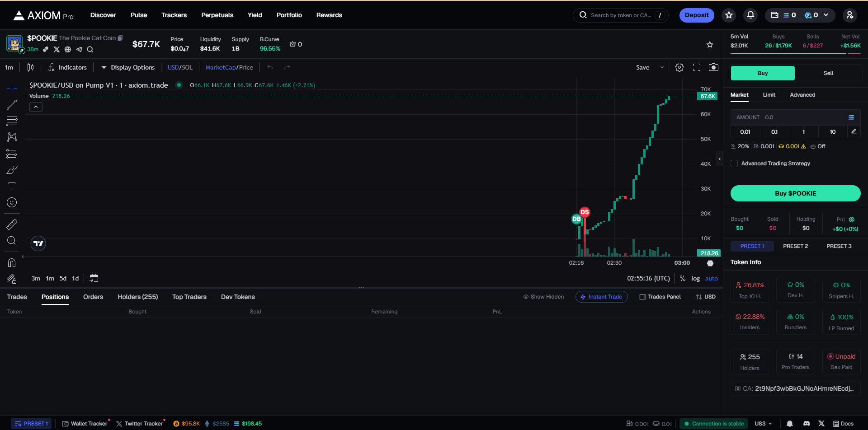Image resolution: width=868 pixels, height=430 pixels.
Task: Expand the Save layout dropdown arrow
Action: pyautogui.click(x=662, y=67)
